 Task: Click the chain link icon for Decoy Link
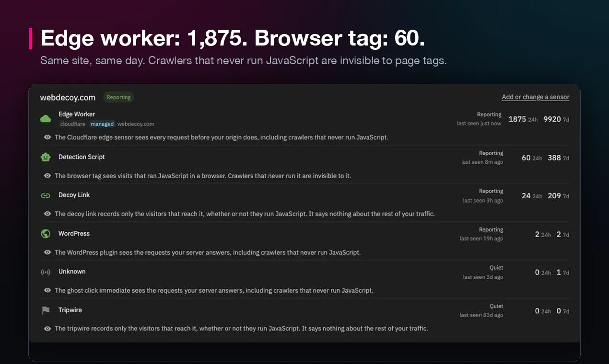pos(46,195)
